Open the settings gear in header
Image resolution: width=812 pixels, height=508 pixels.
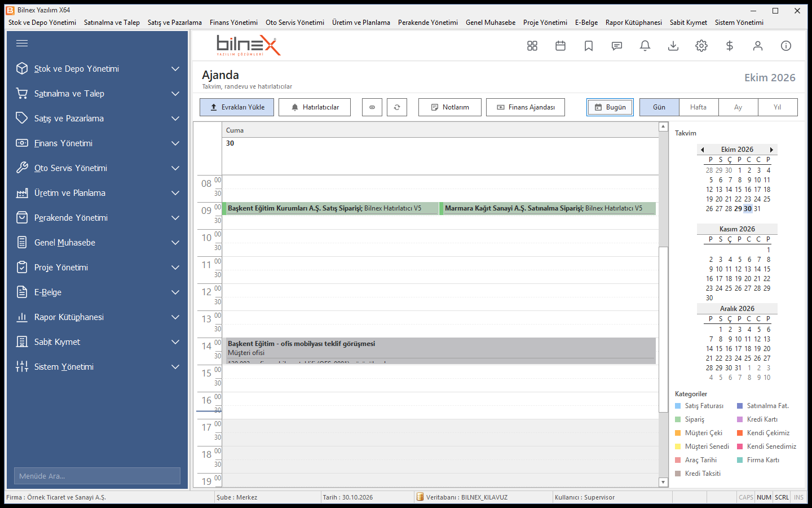coord(701,46)
